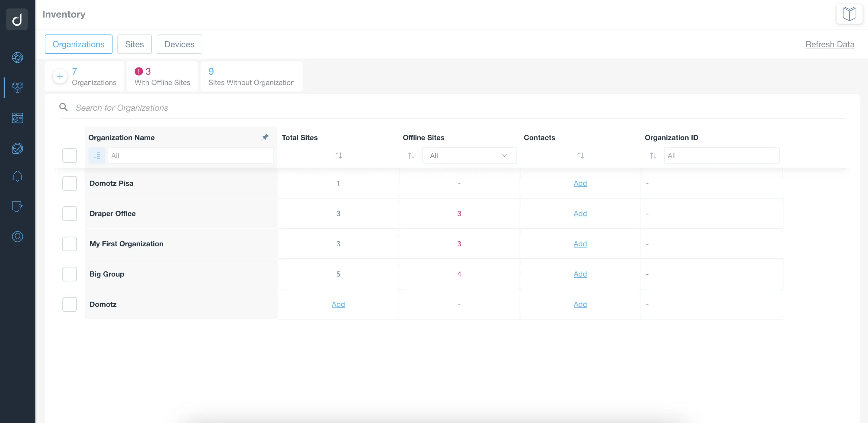Switch to the Sites tab

click(x=134, y=44)
